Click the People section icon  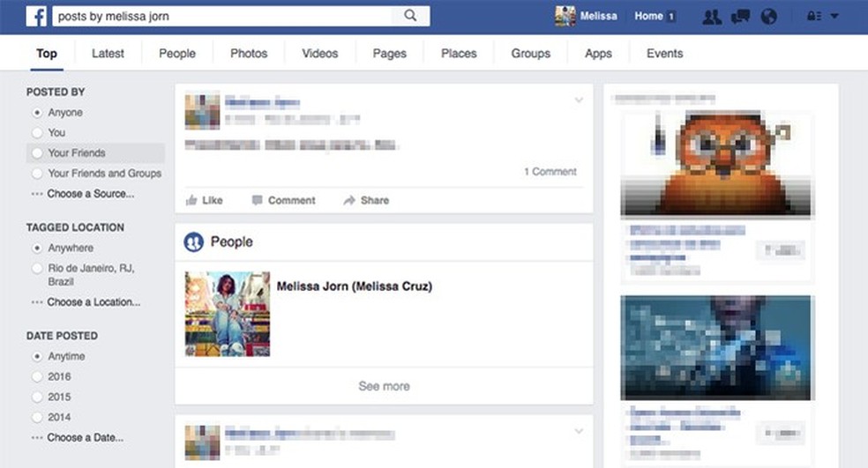(x=194, y=241)
